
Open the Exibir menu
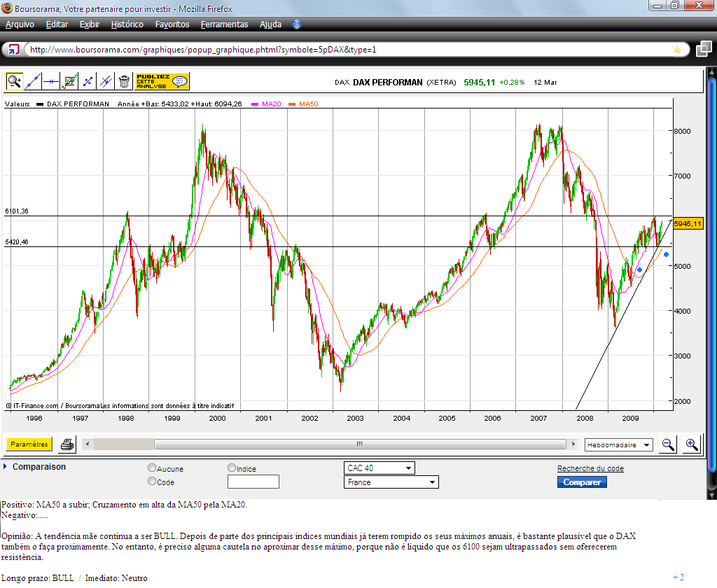(x=89, y=24)
